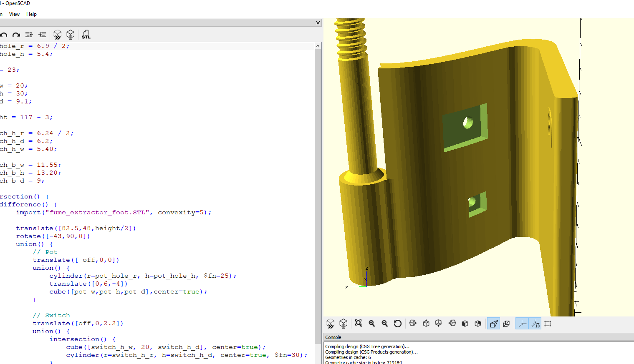Reset the 3D view rotation

[x=398, y=324]
